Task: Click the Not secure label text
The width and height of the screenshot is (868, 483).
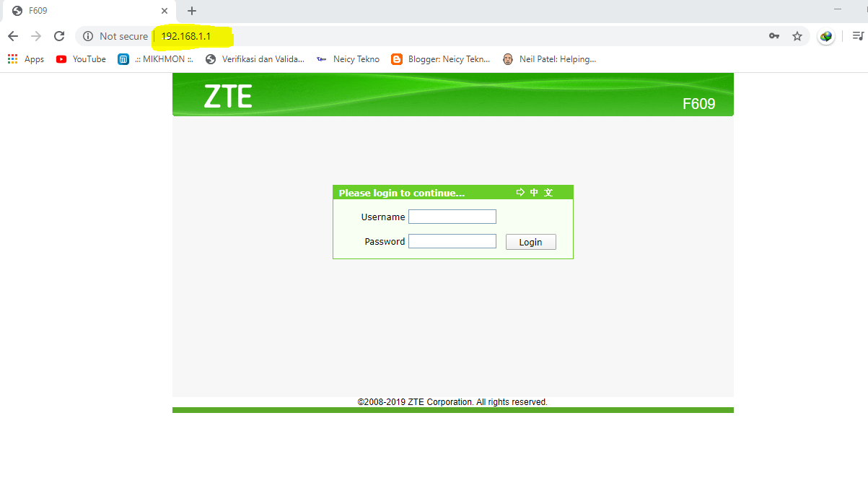Action: pos(123,36)
